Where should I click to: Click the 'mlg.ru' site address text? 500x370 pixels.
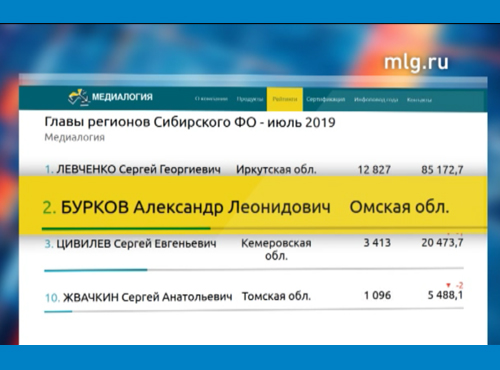[416, 62]
